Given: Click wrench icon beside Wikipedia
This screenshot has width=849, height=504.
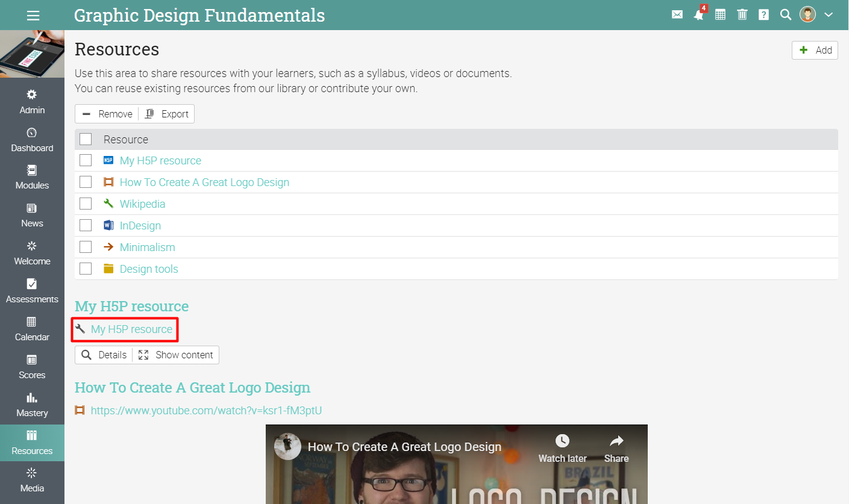Looking at the screenshot, I should pos(108,204).
